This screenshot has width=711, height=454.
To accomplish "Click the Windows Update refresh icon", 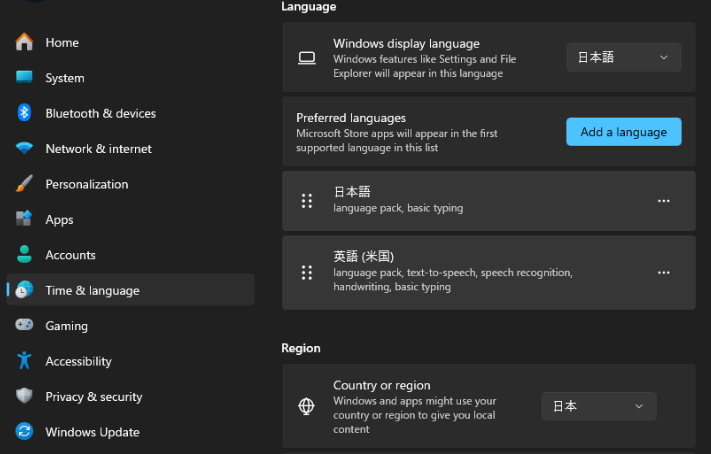I will tap(25, 432).
